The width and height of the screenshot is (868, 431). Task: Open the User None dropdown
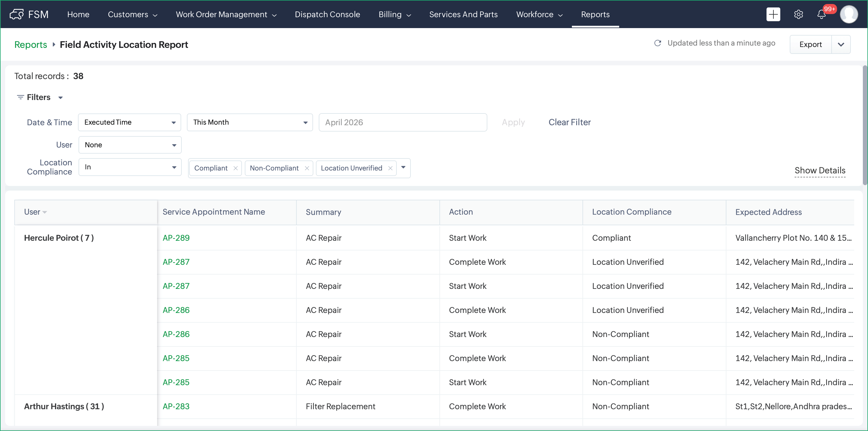point(130,145)
